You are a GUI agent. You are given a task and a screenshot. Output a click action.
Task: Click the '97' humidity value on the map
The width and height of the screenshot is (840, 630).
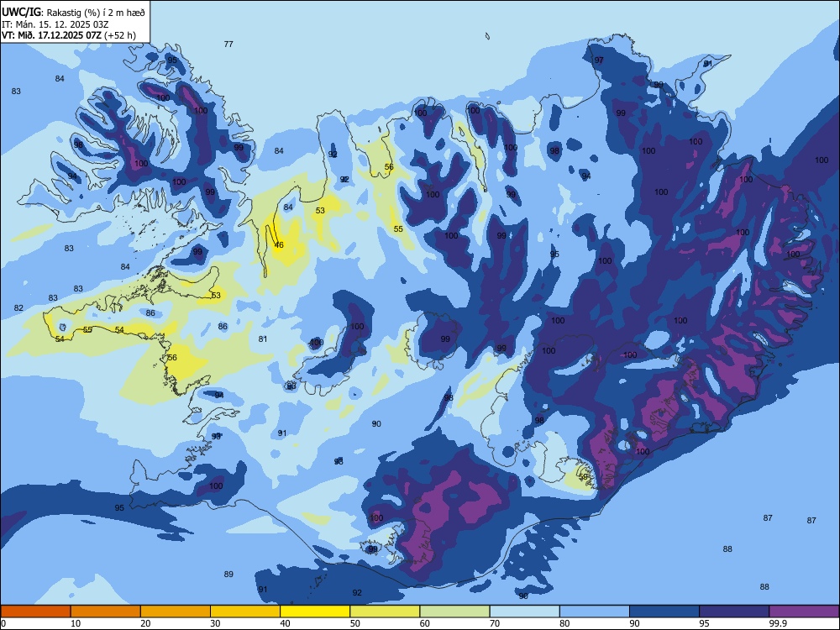click(x=599, y=60)
